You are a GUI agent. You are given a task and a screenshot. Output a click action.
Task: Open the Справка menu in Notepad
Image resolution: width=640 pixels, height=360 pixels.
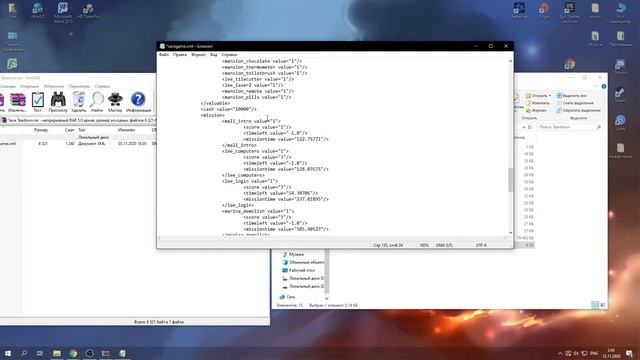[x=229, y=54]
